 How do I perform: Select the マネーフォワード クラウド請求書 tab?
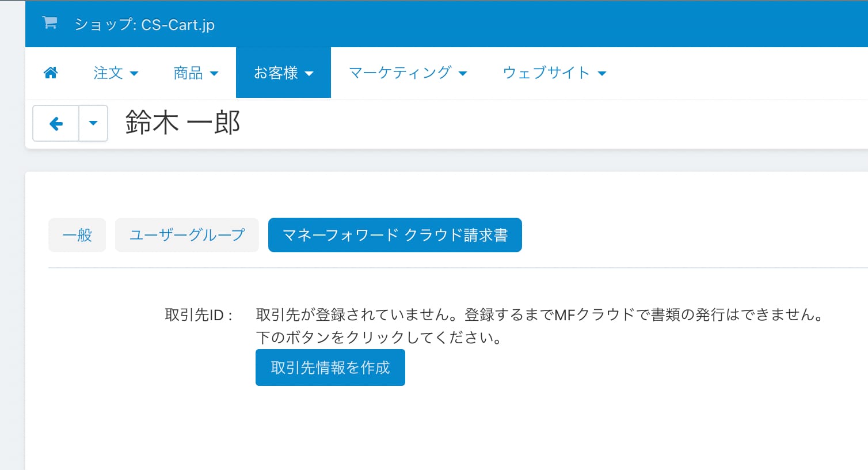click(x=395, y=235)
